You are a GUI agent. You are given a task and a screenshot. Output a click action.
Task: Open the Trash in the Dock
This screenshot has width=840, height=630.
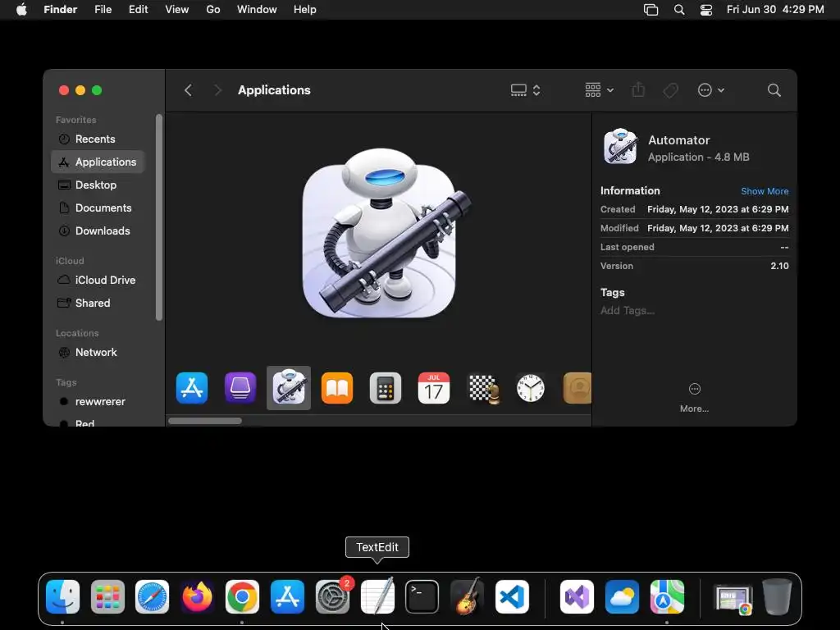(778, 597)
